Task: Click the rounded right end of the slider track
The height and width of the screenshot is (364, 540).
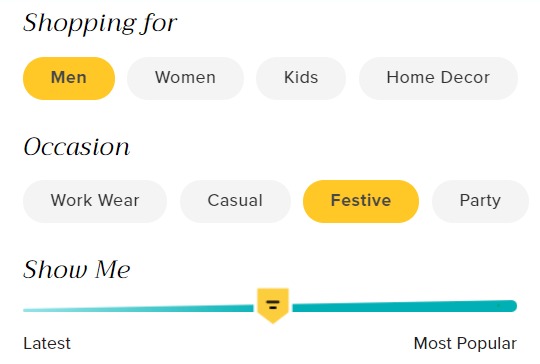Action: [x=512, y=306]
